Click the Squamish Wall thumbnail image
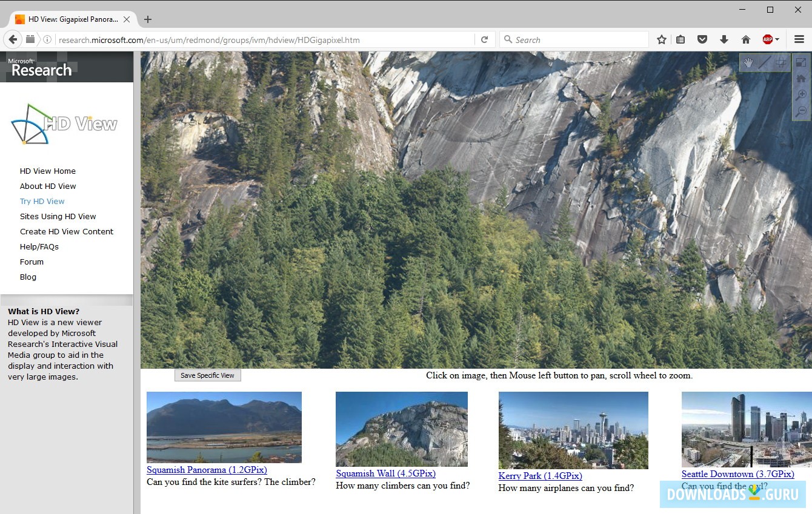 point(402,429)
